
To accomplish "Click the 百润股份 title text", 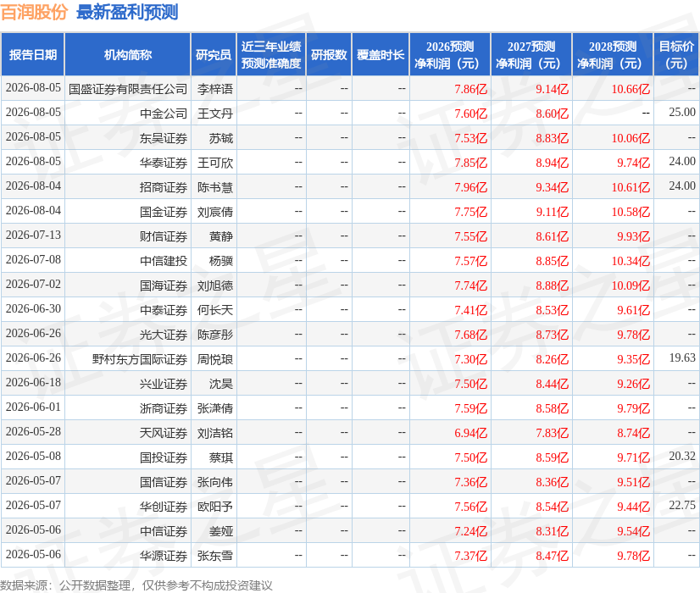I will click(34, 12).
